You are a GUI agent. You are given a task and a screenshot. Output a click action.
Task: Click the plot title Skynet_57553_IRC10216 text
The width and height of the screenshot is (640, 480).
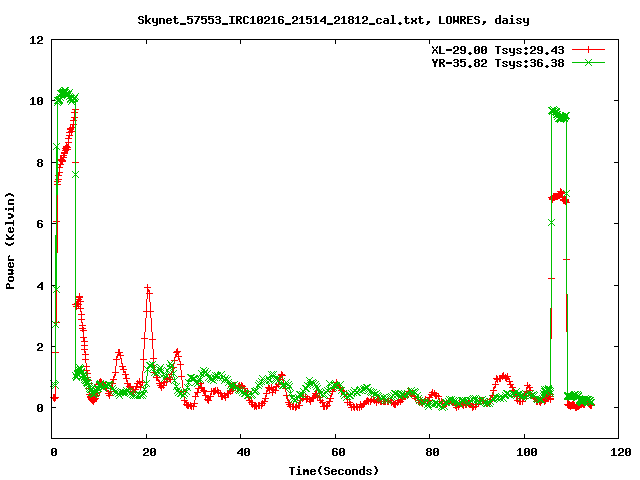click(333, 20)
